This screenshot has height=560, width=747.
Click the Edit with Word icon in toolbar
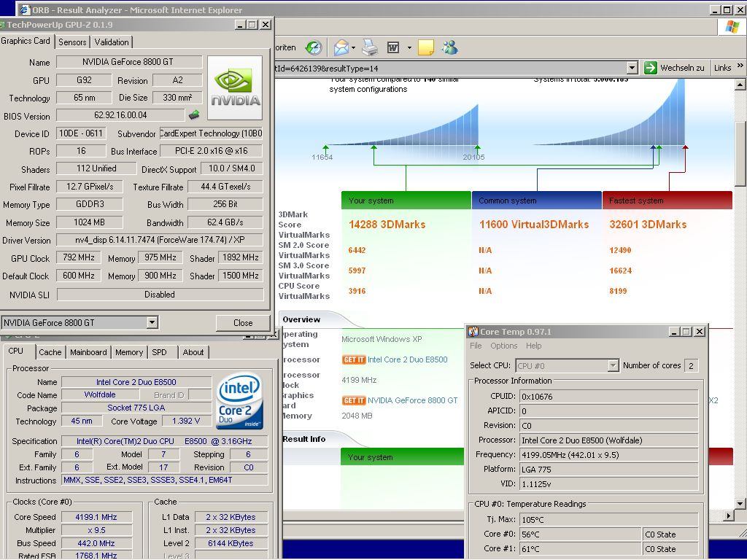coord(393,47)
